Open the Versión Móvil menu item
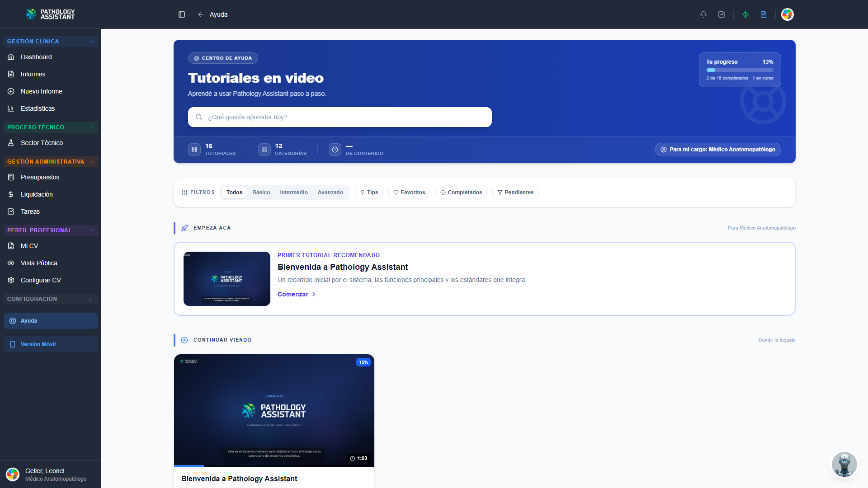 [51, 344]
